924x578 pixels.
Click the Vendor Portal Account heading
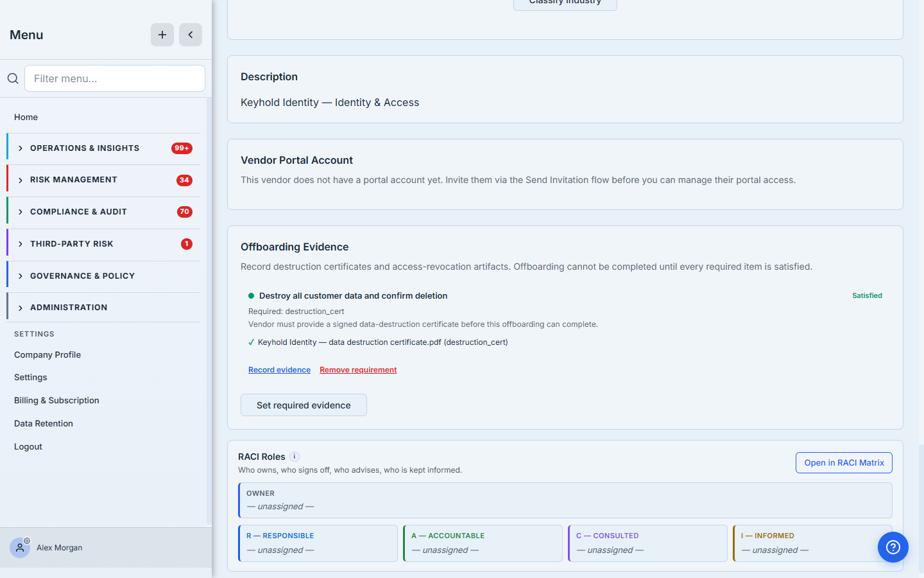click(x=296, y=161)
